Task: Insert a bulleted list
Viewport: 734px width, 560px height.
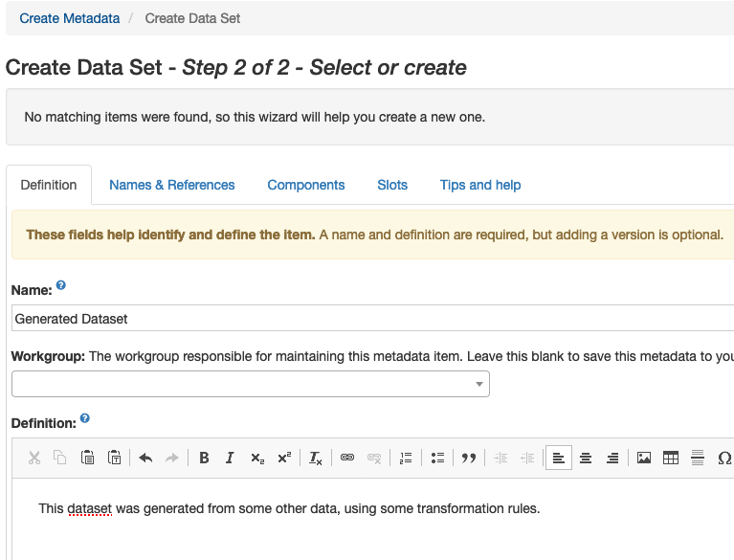Action: (x=437, y=459)
